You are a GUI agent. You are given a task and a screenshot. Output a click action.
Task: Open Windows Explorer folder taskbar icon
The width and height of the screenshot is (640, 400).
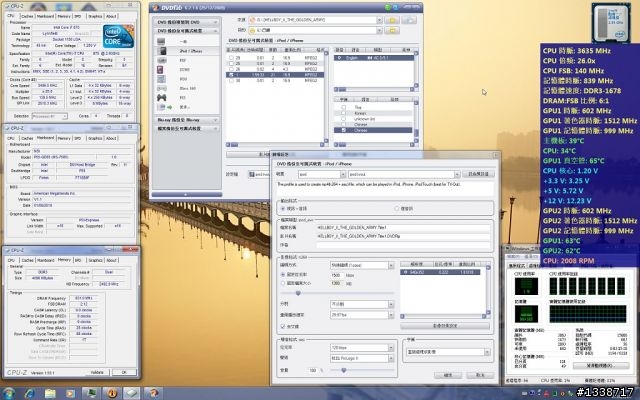coord(50,393)
